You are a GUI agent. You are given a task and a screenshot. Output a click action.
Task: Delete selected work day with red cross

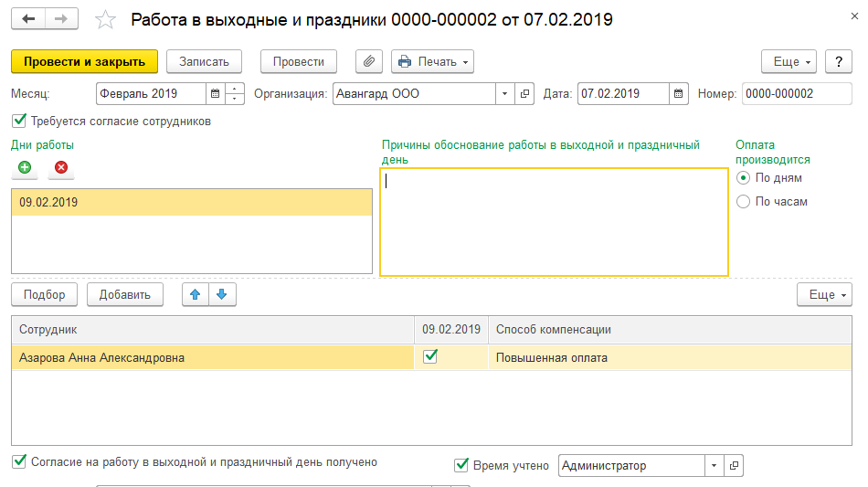(61, 167)
